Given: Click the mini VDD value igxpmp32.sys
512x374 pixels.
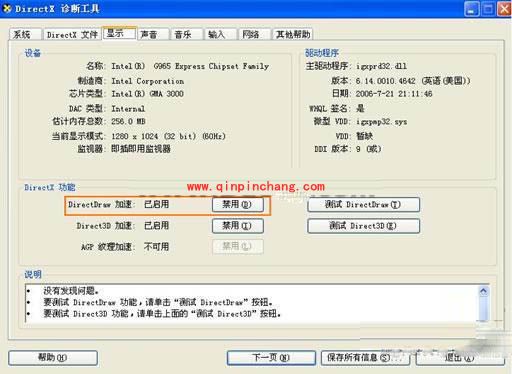Looking at the screenshot, I should pyautogui.click(x=381, y=121).
